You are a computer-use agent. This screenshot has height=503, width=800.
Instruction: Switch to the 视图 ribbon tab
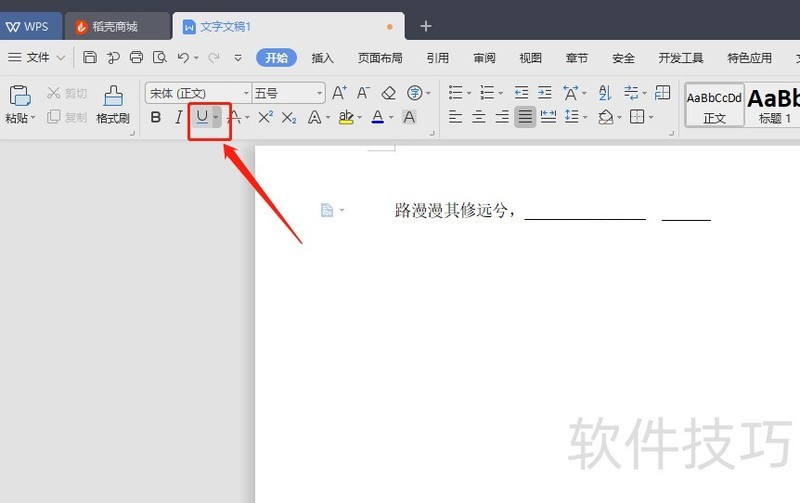(530, 58)
